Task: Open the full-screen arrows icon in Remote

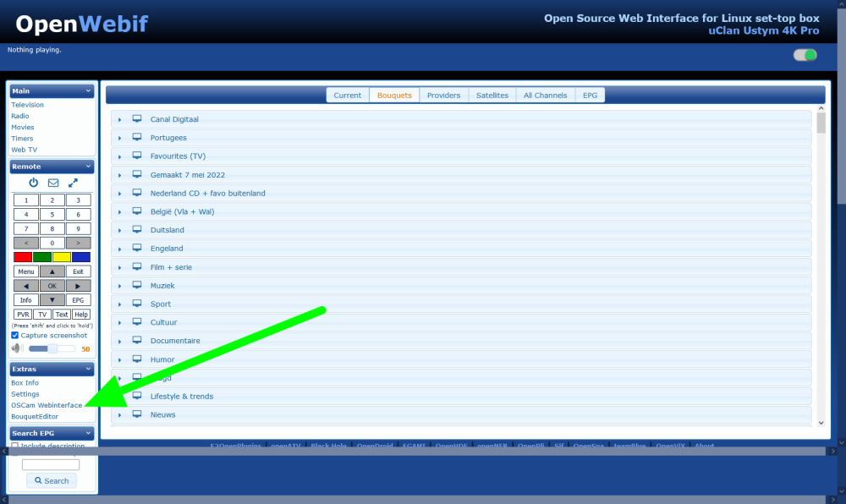Action: 73,183
